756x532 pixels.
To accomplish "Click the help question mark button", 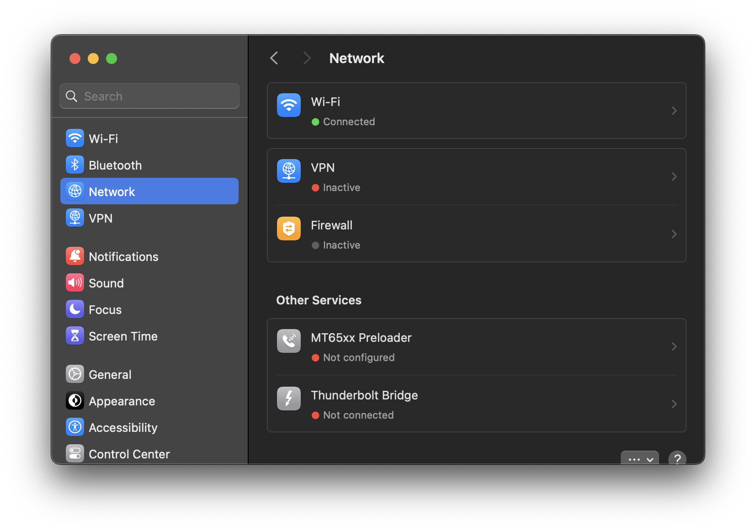I will click(677, 459).
